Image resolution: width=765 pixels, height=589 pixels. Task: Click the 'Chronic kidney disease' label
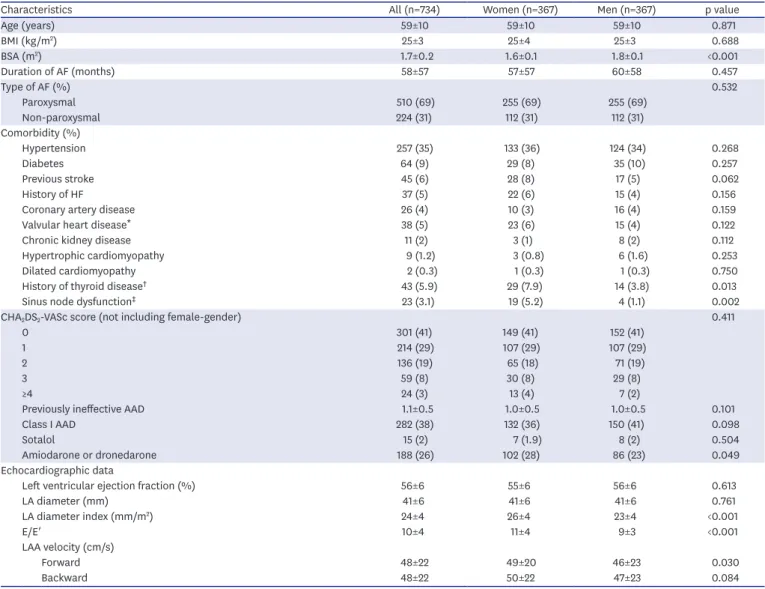tap(76, 241)
